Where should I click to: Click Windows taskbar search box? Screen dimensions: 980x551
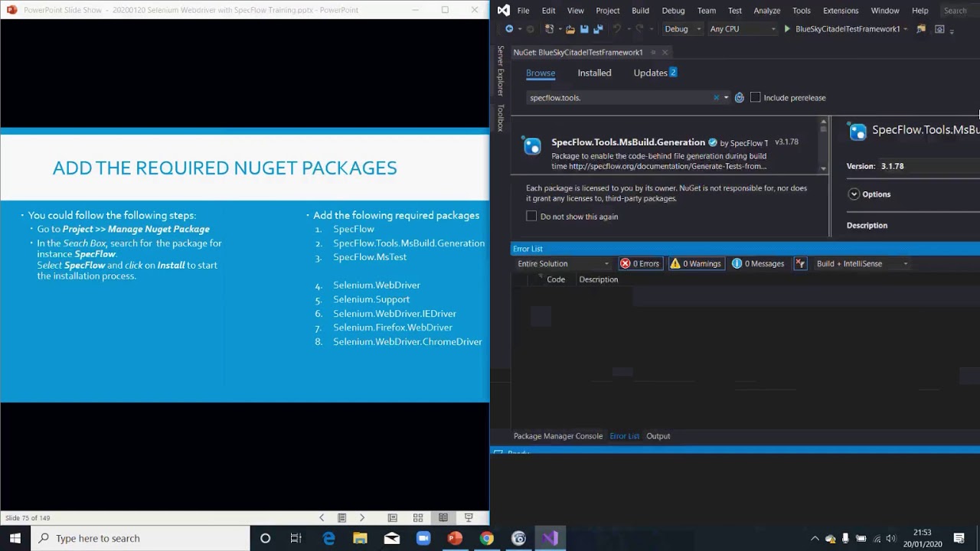141,538
